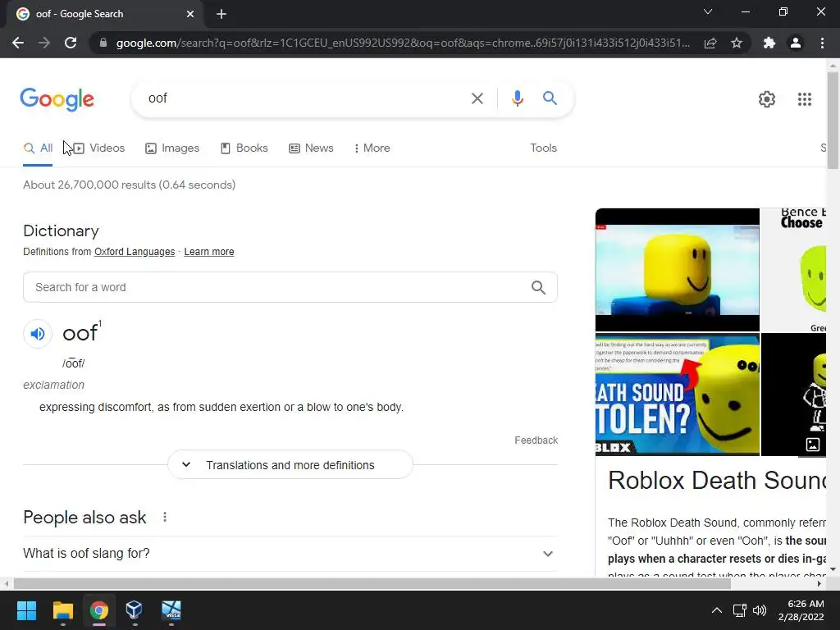Switch to the News tab
This screenshot has height=630, width=840.
pos(311,148)
